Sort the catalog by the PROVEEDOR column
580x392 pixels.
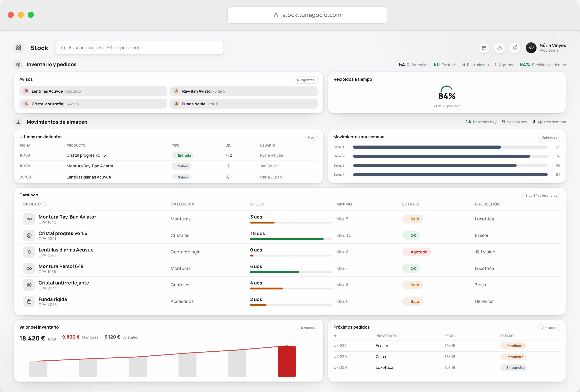click(487, 204)
